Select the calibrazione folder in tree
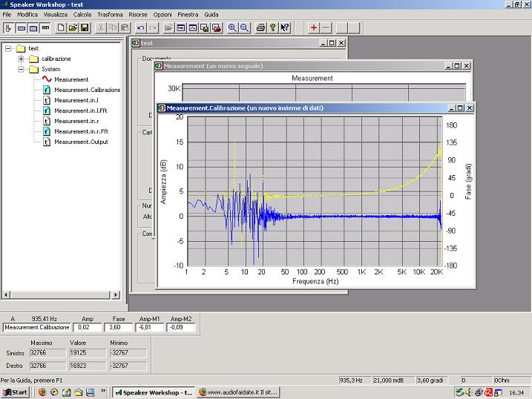The height and width of the screenshot is (399, 532). coord(56,59)
